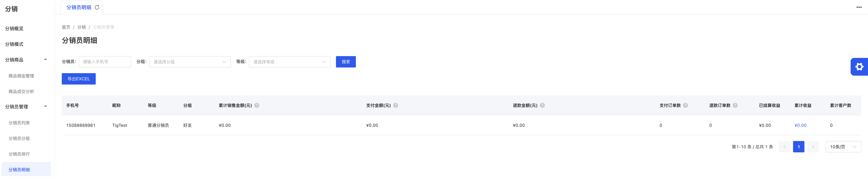Open the ¥0.00 累计收益 link

[x=800, y=125]
